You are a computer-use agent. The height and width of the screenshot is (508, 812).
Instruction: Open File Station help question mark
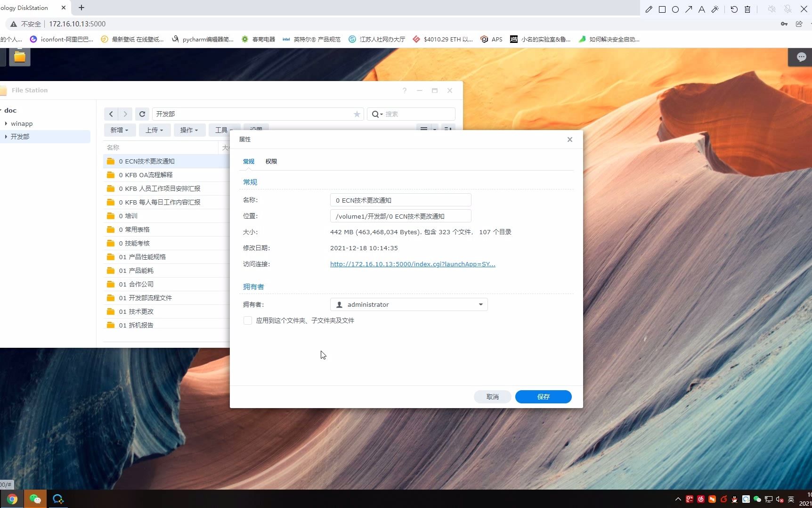coord(405,90)
